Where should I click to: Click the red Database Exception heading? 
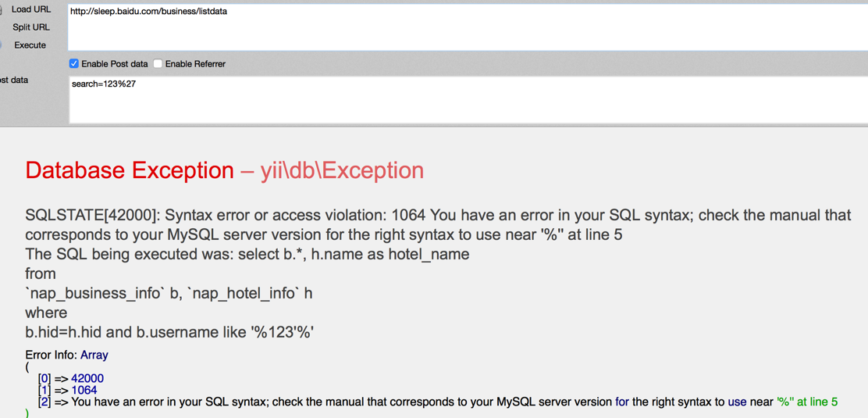pos(130,171)
